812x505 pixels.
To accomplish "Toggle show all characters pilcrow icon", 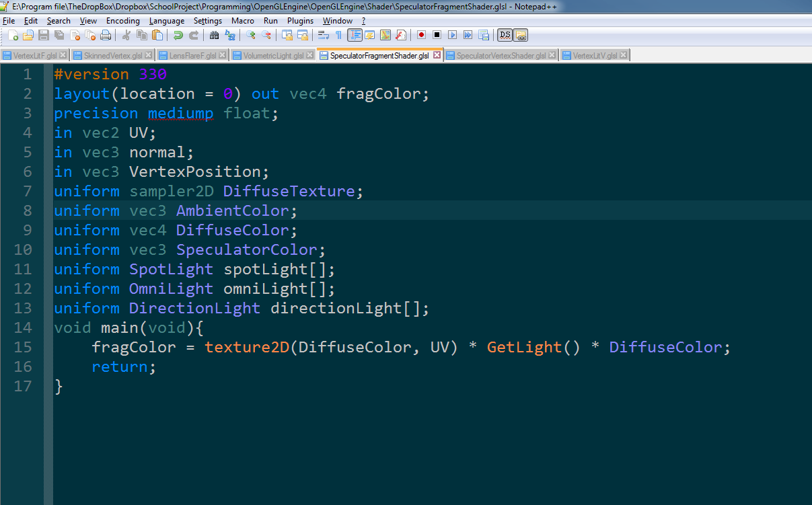I will [338, 35].
